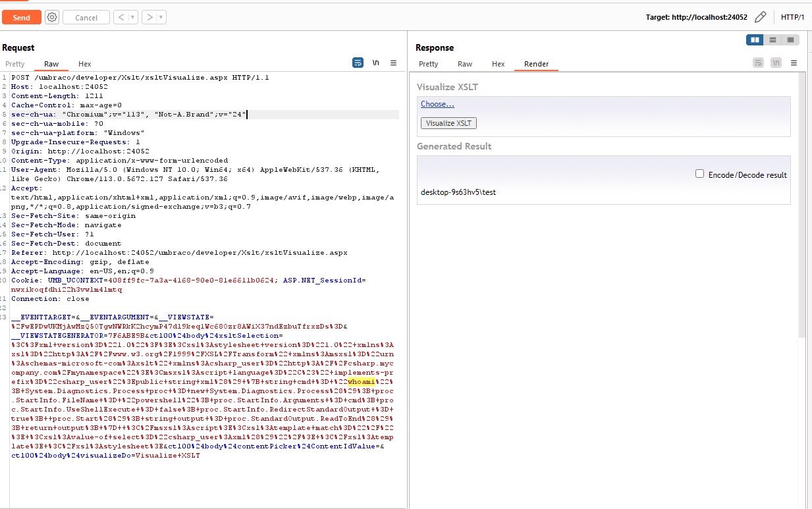Click the Accept-Language header line
812x509 pixels.
[83, 271]
